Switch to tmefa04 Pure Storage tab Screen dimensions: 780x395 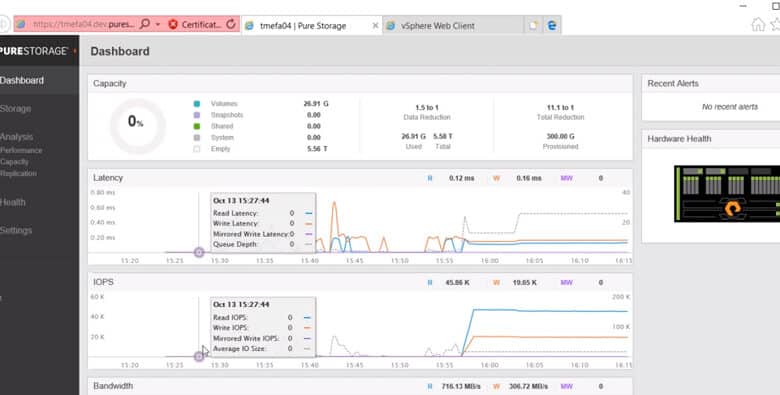(x=303, y=26)
